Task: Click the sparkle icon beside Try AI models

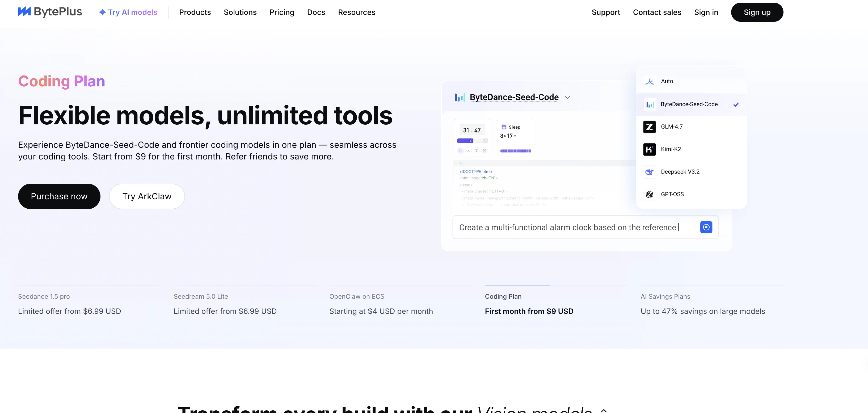Action: point(102,12)
